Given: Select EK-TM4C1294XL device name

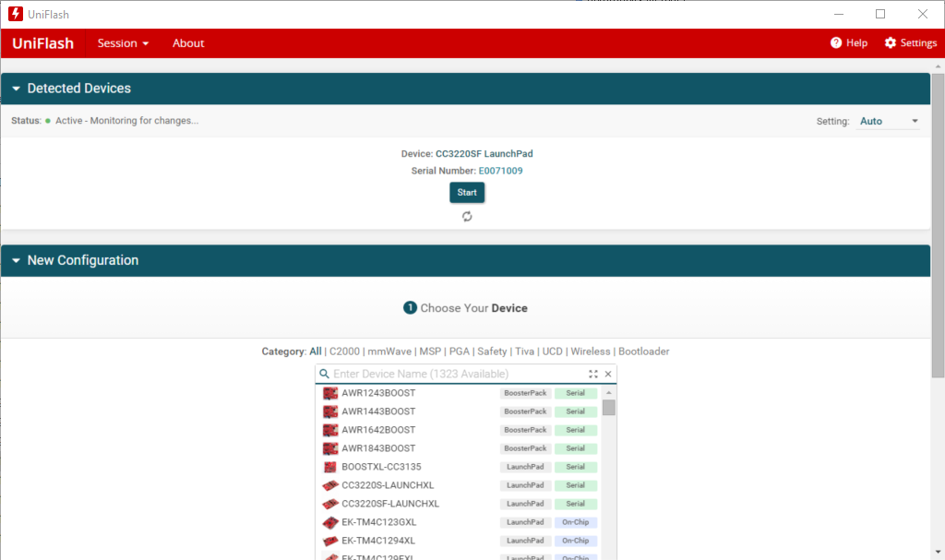Looking at the screenshot, I should (378, 541).
